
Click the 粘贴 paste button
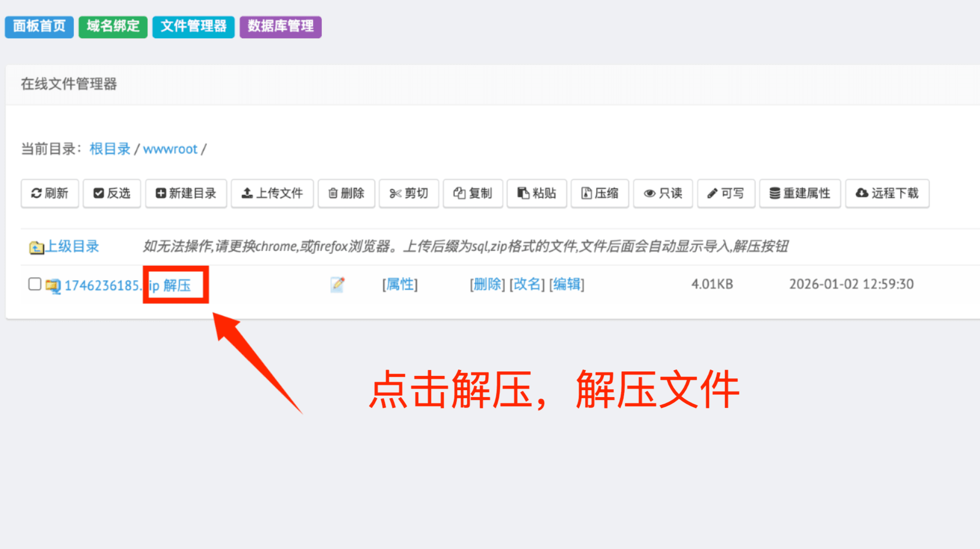[537, 193]
